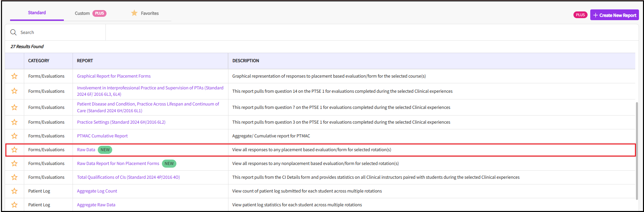Open the PTMAC Cumulative Report link
The image size is (644, 212).
tap(102, 136)
